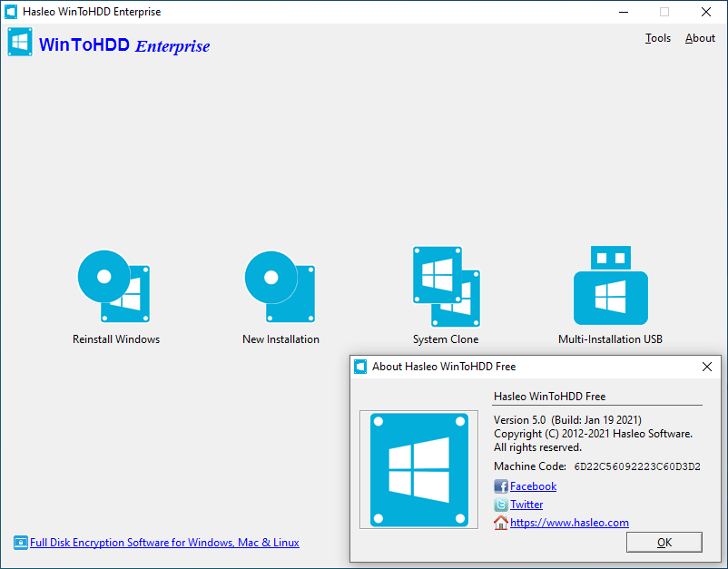728x569 pixels.
Task: Click the All rights reserved text
Action: (537, 447)
